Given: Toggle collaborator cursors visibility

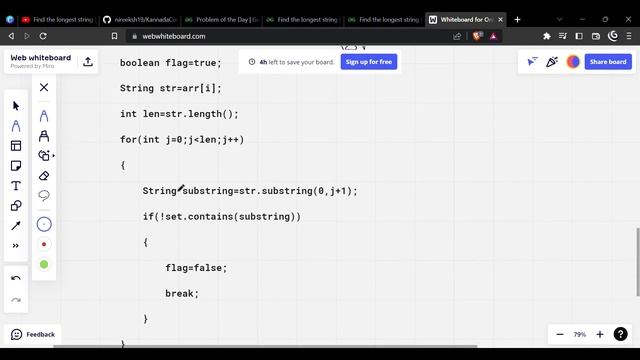Looking at the screenshot, I should click(532, 62).
